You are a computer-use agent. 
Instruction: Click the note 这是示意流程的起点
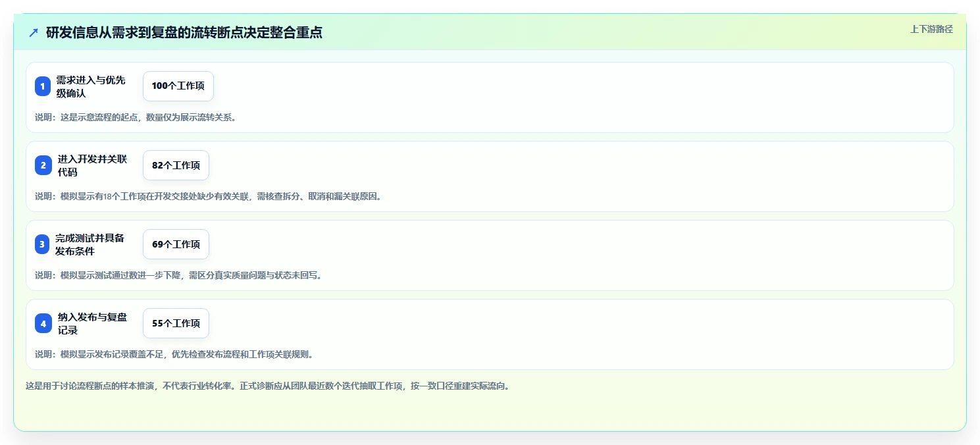pos(136,118)
